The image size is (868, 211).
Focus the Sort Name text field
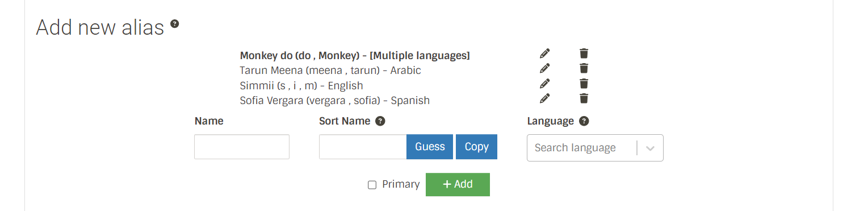pos(363,147)
